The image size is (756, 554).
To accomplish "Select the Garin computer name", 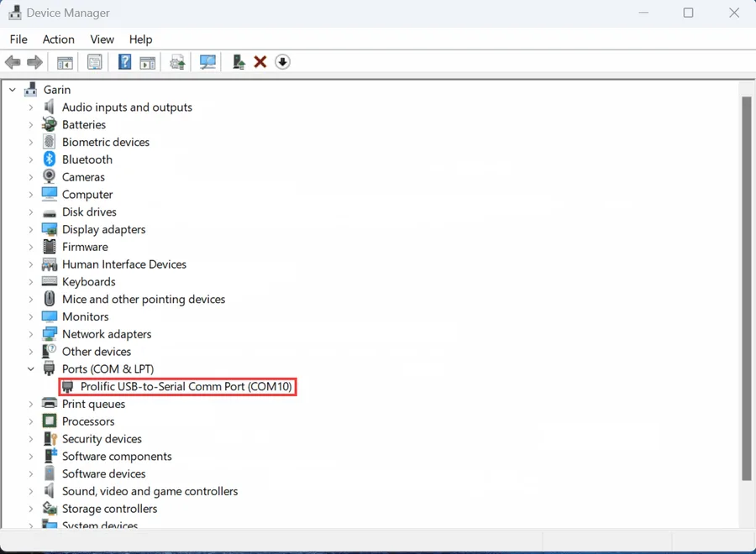I will [x=57, y=90].
